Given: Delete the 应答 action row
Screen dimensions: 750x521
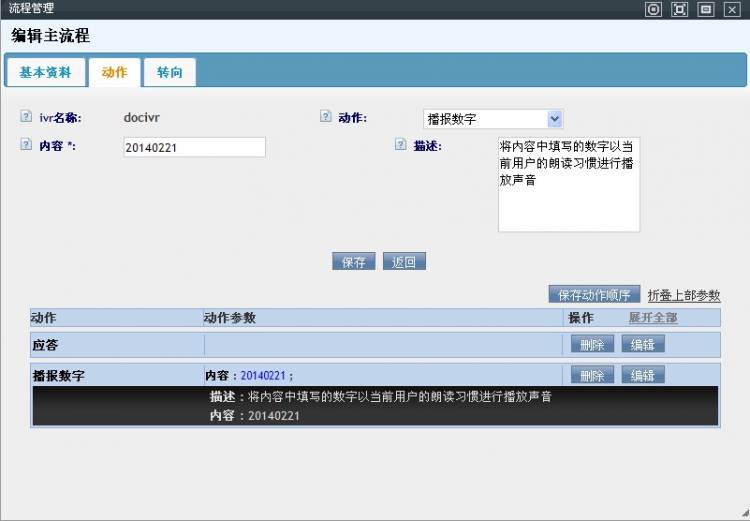Looking at the screenshot, I should (592, 345).
